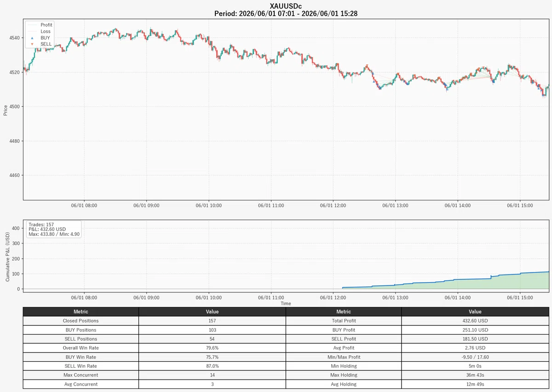The height and width of the screenshot is (392, 552).
Task: Click the 200 label on P&L axis
Action: tap(17, 259)
